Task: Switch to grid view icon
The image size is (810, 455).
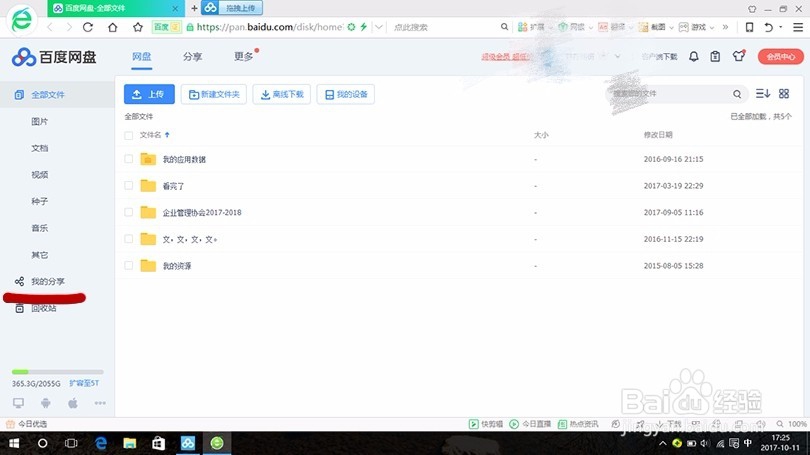Action: 784,93
